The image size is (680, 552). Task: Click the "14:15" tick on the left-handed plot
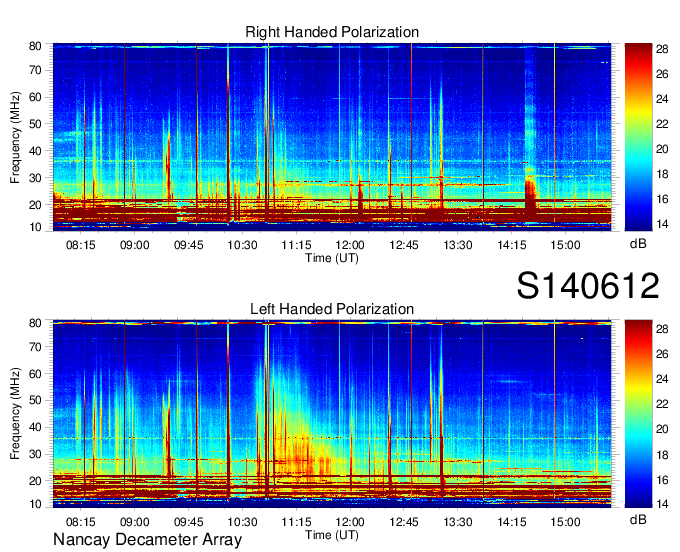pyautogui.click(x=512, y=522)
